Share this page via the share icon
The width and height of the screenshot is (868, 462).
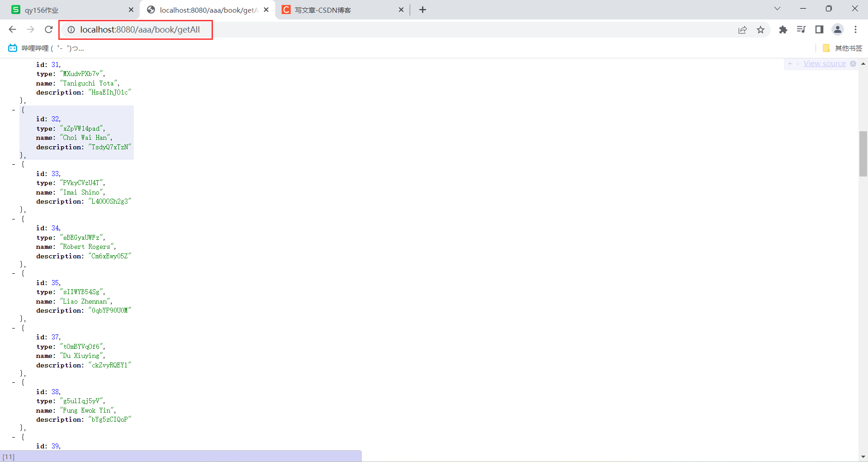[x=742, y=30]
